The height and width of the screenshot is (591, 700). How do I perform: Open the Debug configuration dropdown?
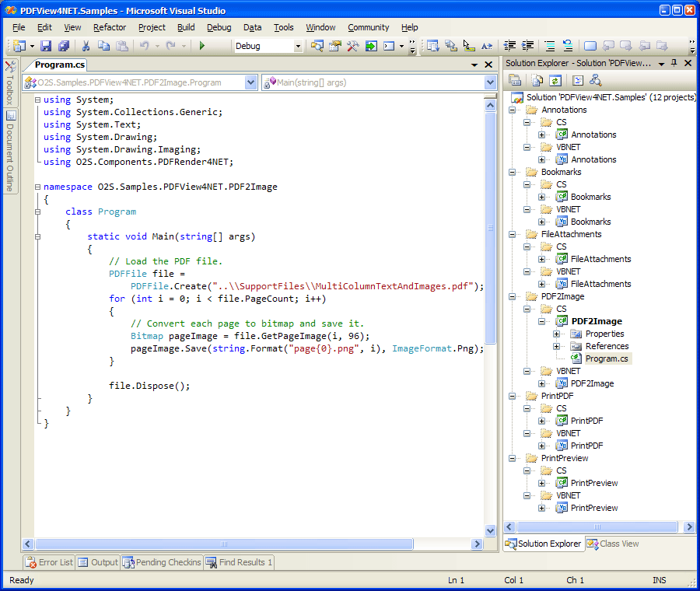coord(297,46)
